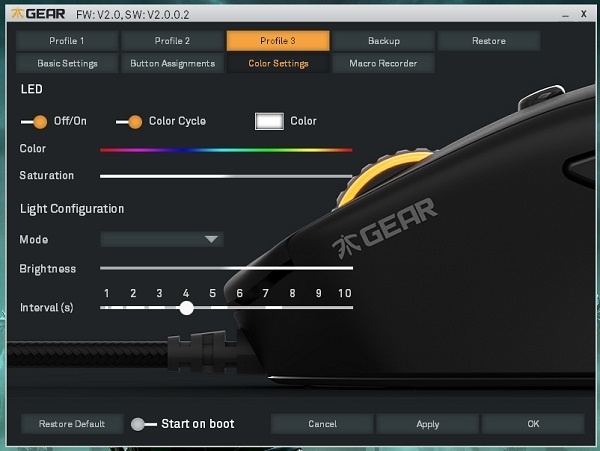
Task: Open the white Color swatch picker
Action: coord(269,121)
